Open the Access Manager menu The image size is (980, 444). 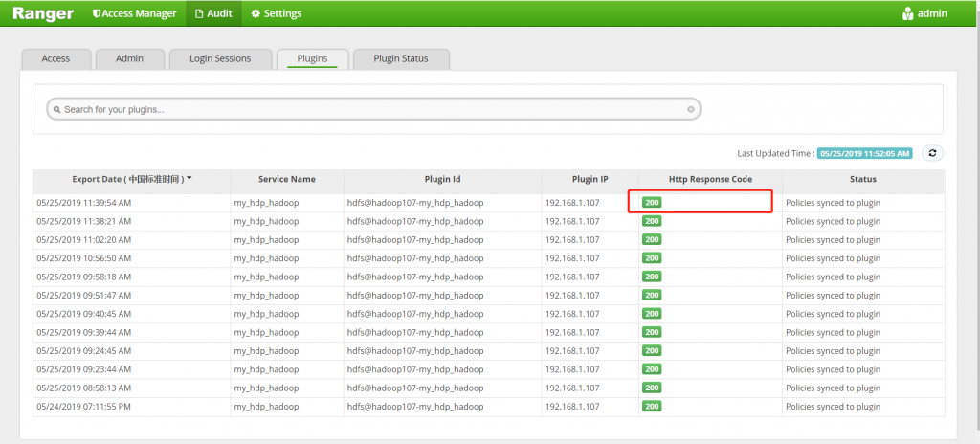[134, 13]
